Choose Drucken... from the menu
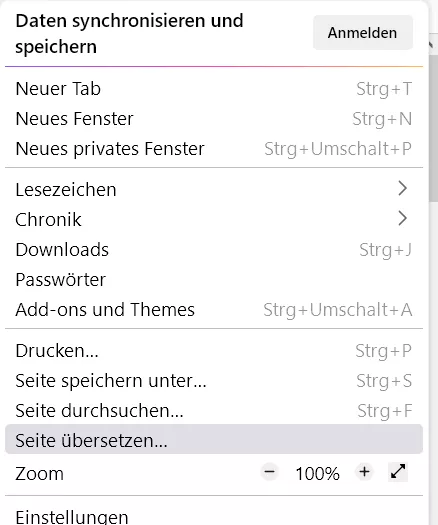This screenshot has width=438, height=525. (214, 351)
